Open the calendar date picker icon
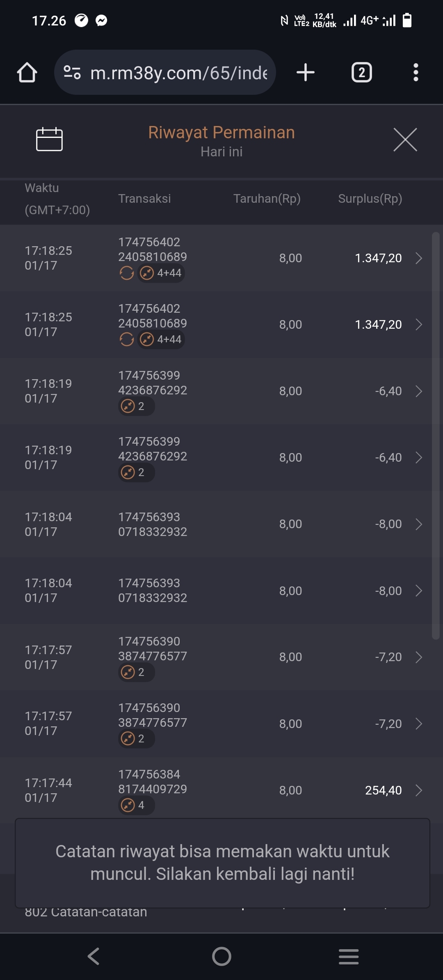Viewport: 443px width, 980px height. (49, 140)
